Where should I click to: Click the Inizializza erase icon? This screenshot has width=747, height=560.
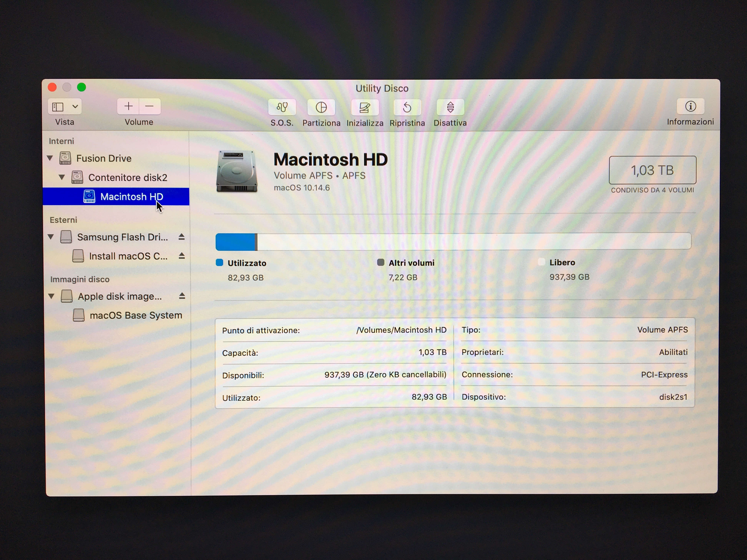[x=364, y=107]
